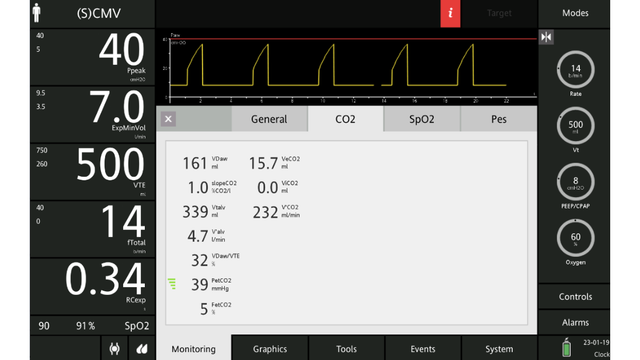The image size is (640, 360).
Task: Open the SpO2 tab
Action: pyautogui.click(x=422, y=119)
